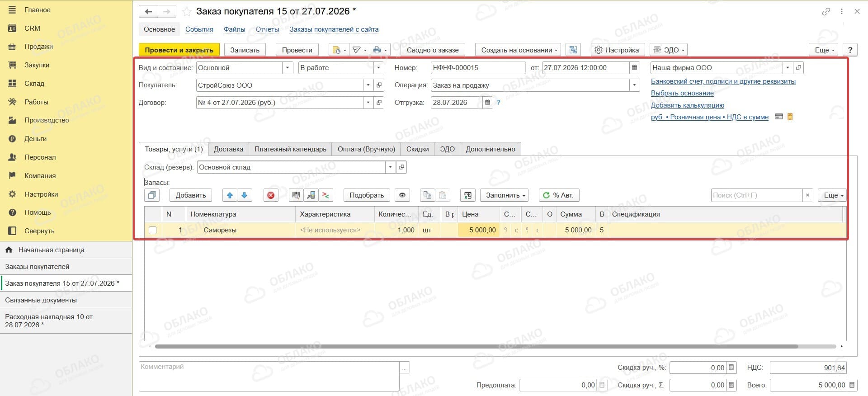The width and height of the screenshot is (868, 396).
Task: Delete the selected row with the red cross
Action: tap(271, 195)
